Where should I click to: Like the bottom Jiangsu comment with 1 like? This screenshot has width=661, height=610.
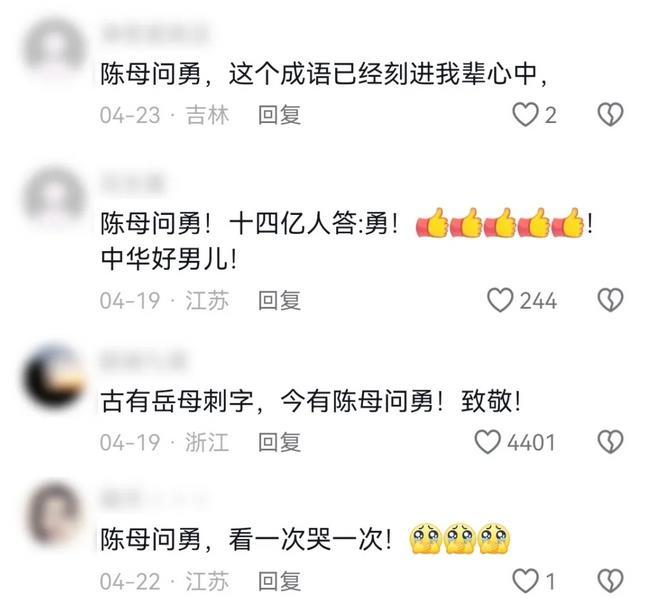point(525,581)
